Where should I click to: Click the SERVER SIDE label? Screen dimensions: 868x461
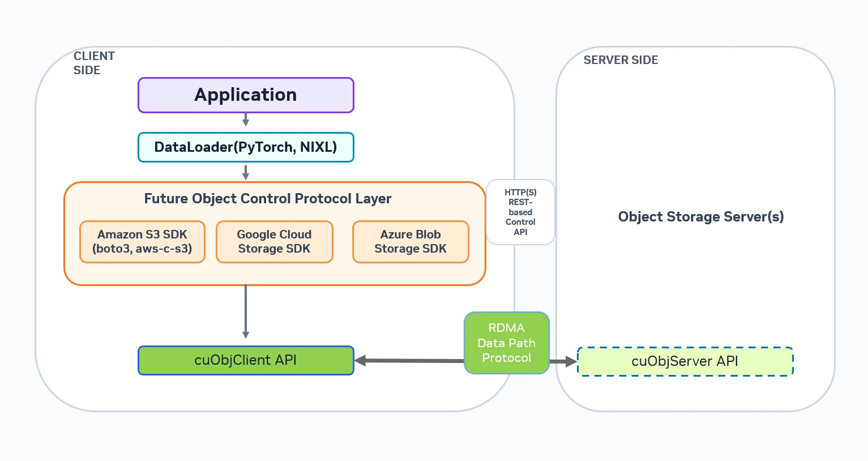pyautogui.click(x=621, y=60)
